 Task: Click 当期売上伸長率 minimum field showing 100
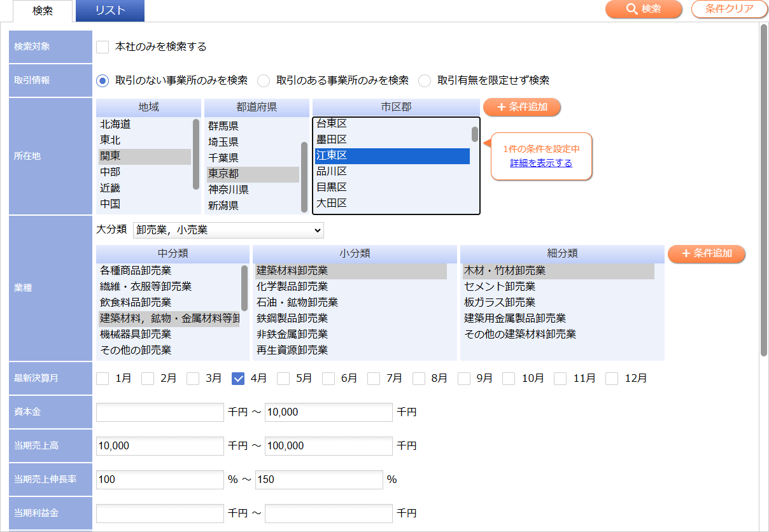160,480
